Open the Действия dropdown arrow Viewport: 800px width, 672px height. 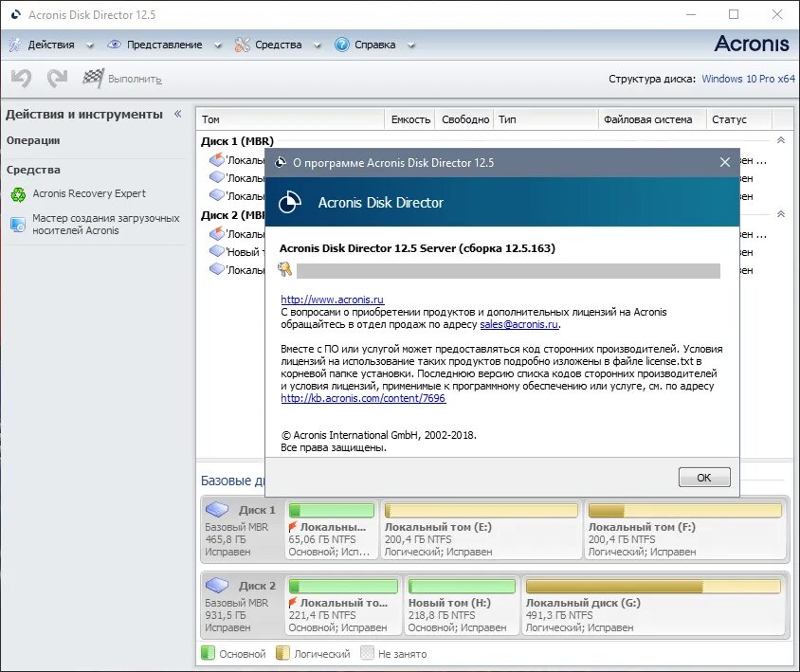click(90, 45)
